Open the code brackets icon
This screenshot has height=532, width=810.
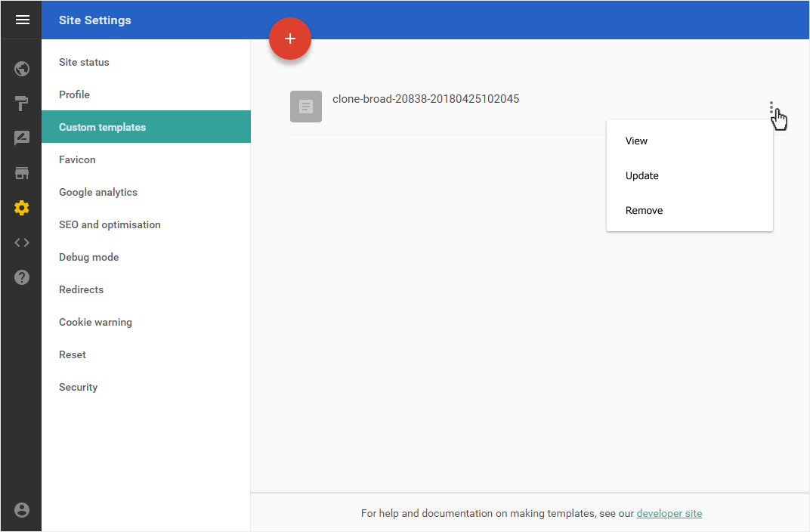pos(22,243)
